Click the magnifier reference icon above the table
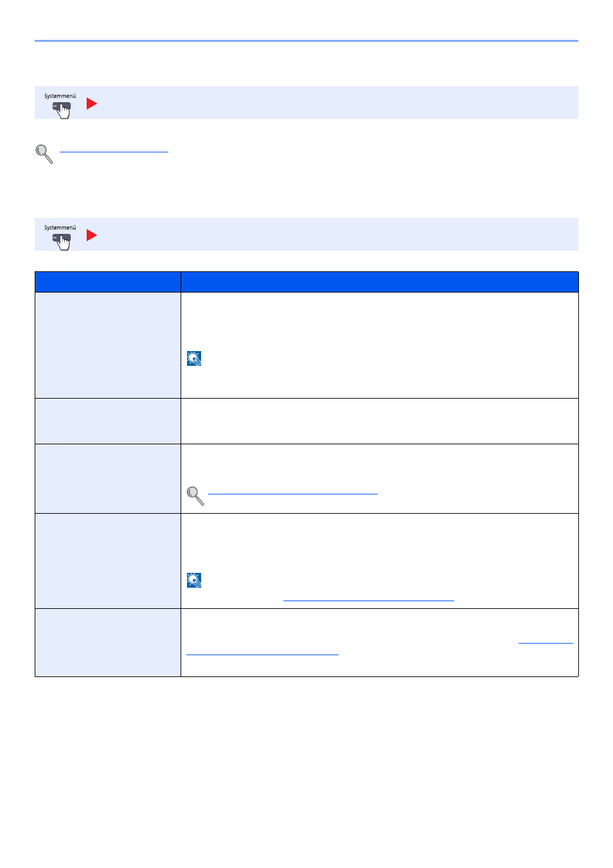Screen dimensions: 613x868 [x=44, y=154]
